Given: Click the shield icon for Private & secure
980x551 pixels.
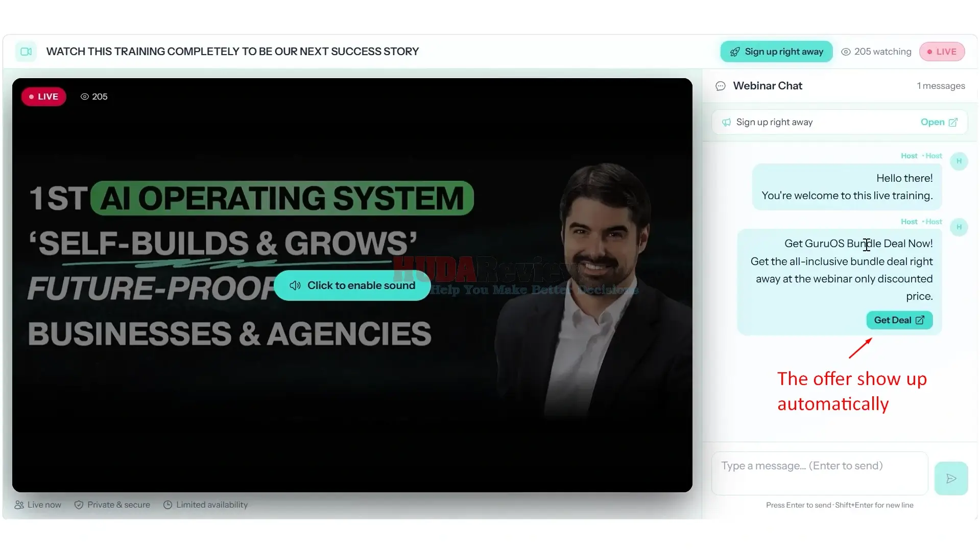Looking at the screenshot, I should click(x=79, y=505).
